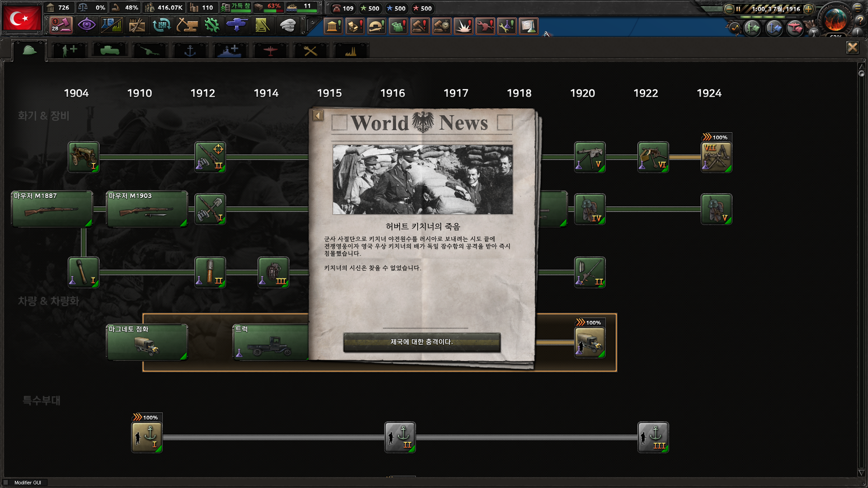Toggle the land army map mode

coord(752,28)
